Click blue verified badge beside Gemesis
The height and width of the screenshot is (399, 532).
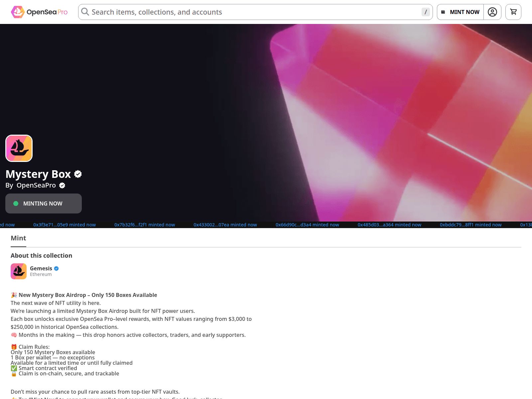point(57,268)
